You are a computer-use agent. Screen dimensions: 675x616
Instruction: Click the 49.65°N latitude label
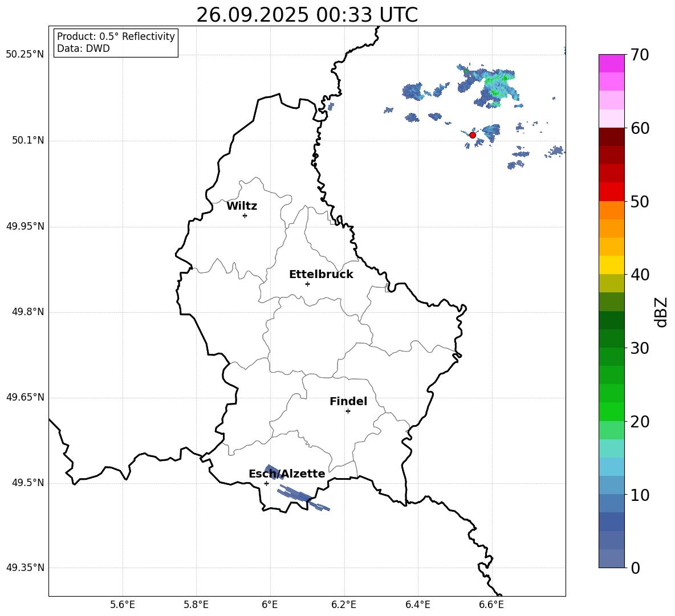(25, 397)
